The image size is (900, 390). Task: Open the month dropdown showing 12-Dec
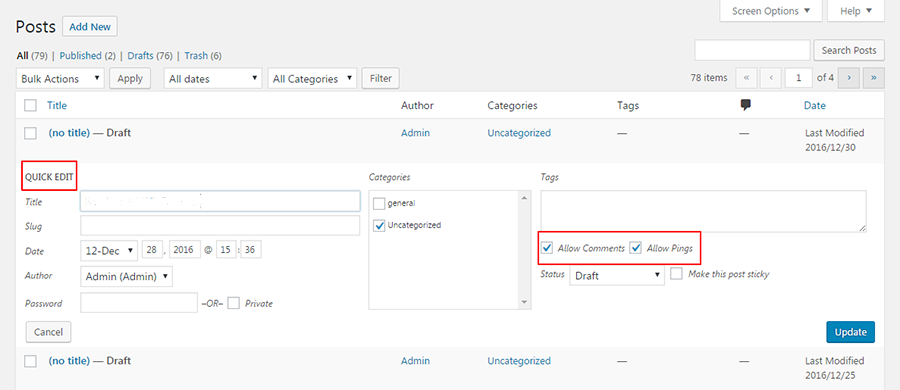[x=109, y=250]
